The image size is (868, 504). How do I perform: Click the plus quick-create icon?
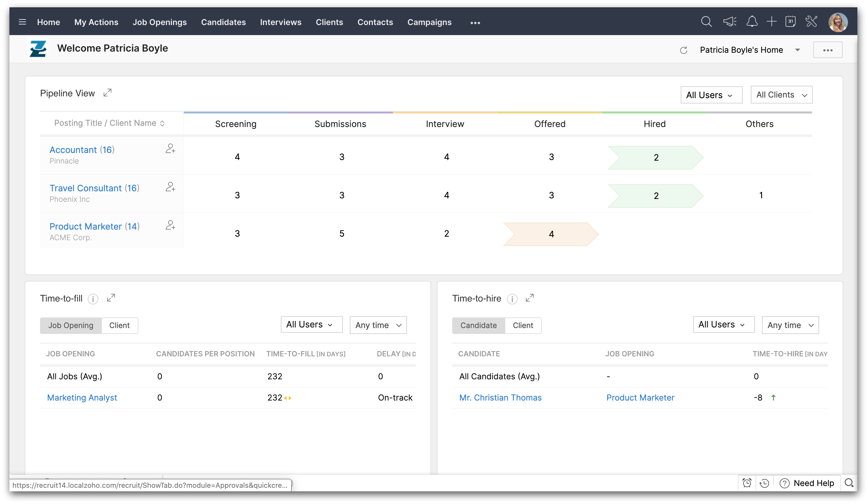coord(771,22)
